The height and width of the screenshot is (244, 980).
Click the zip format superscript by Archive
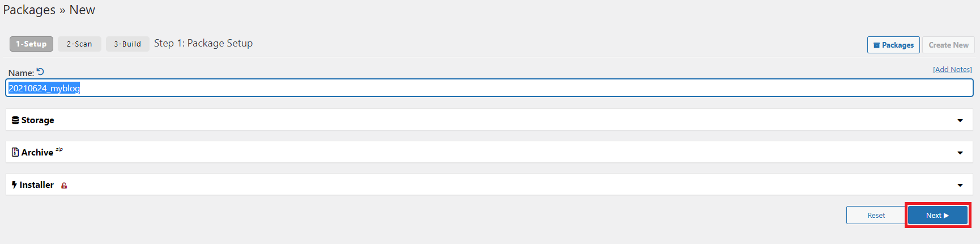(59, 150)
